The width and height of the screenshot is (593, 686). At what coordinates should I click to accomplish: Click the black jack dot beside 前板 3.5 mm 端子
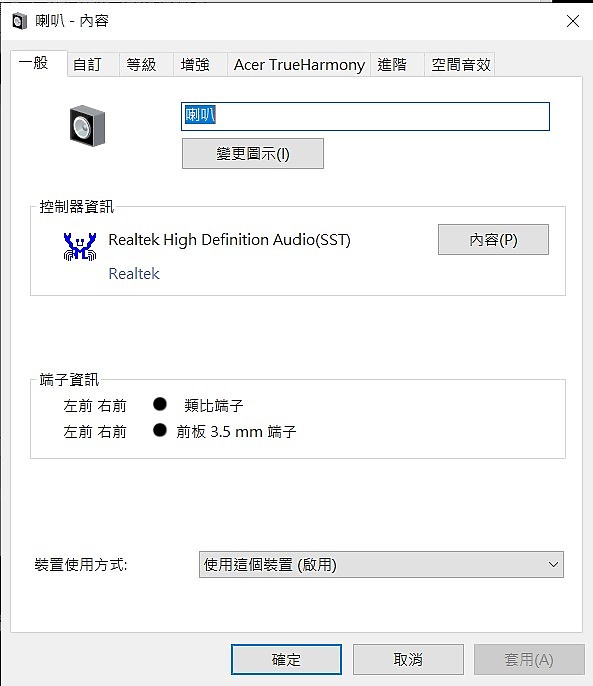pos(160,430)
